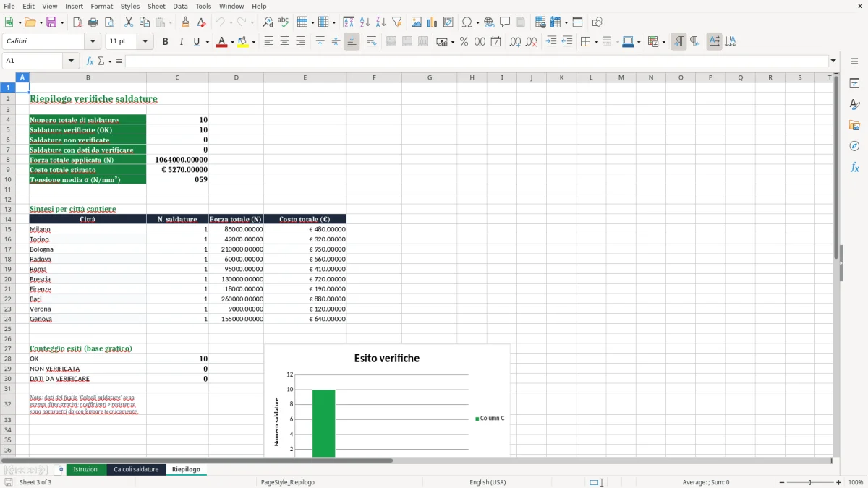This screenshot has height=488, width=868.
Task: Click Sort Descending icon
Action: pyautogui.click(x=380, y=22)
